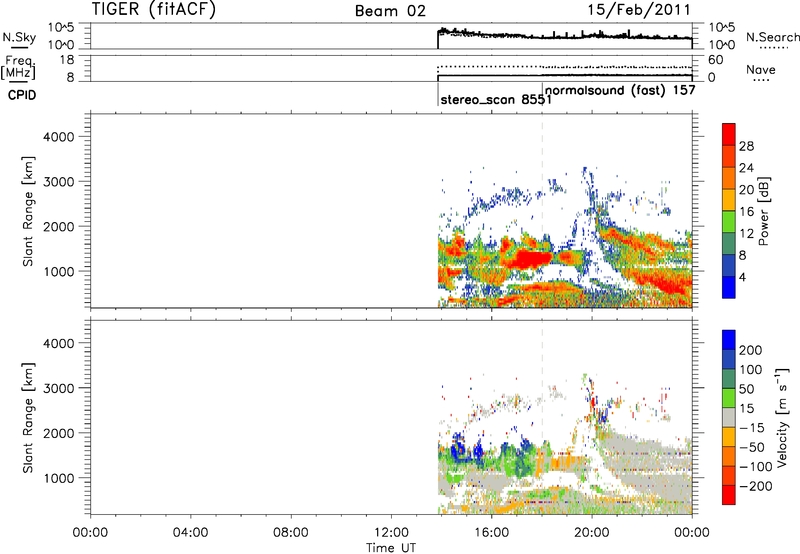Viewport: 800px width, 554px height.
Task: Click the '1000' tick in the power panel
Action: 59,271
